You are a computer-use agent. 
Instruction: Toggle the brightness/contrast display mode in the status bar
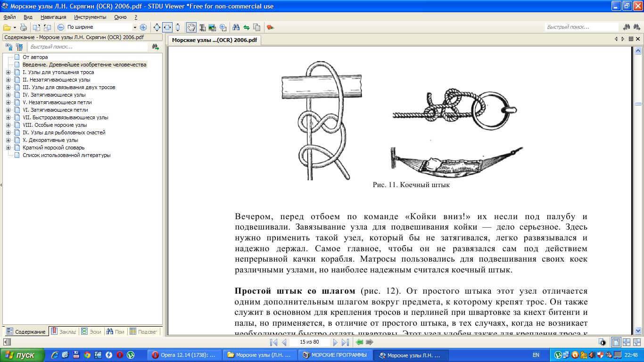click(x=603, y=342)
